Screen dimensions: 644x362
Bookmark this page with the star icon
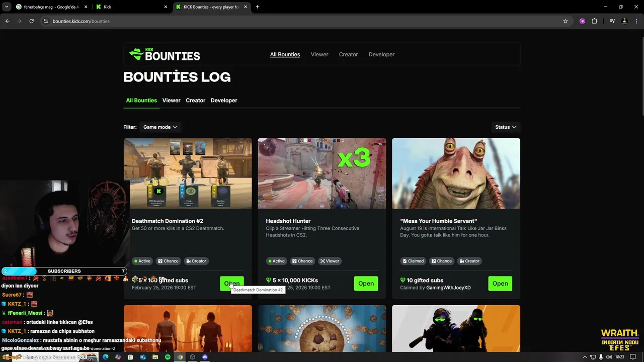566,21
